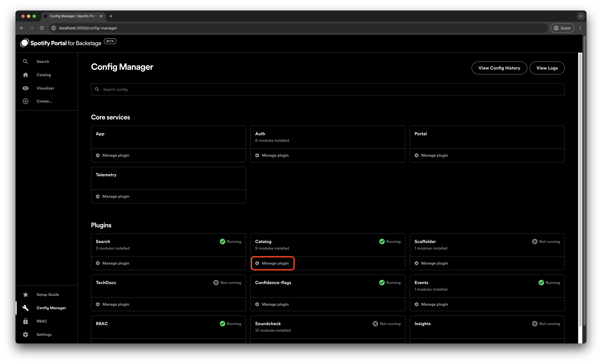Select the Config Manager browser tab
Image resolution: width=602 pixels, height=364 pixels.
point(73,16)
